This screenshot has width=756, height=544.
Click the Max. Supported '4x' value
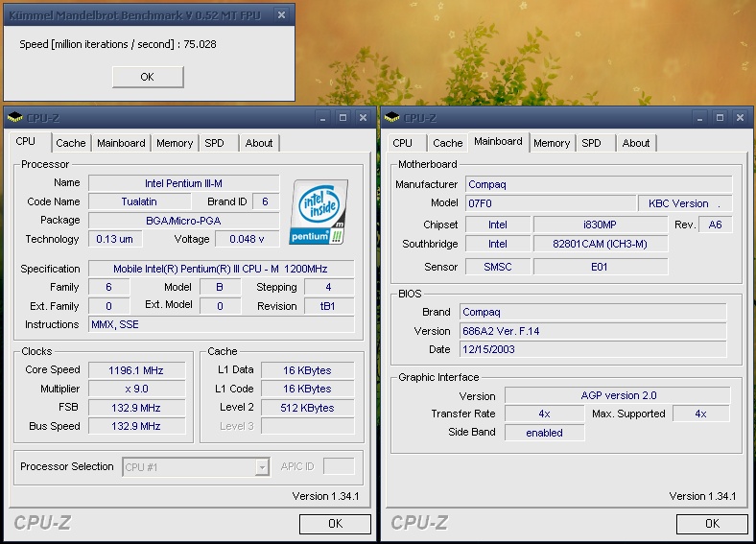(701, 414)
